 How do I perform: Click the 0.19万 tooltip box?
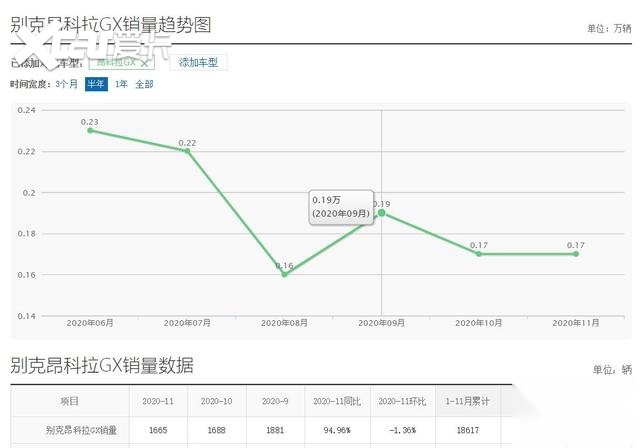(340, 207)
